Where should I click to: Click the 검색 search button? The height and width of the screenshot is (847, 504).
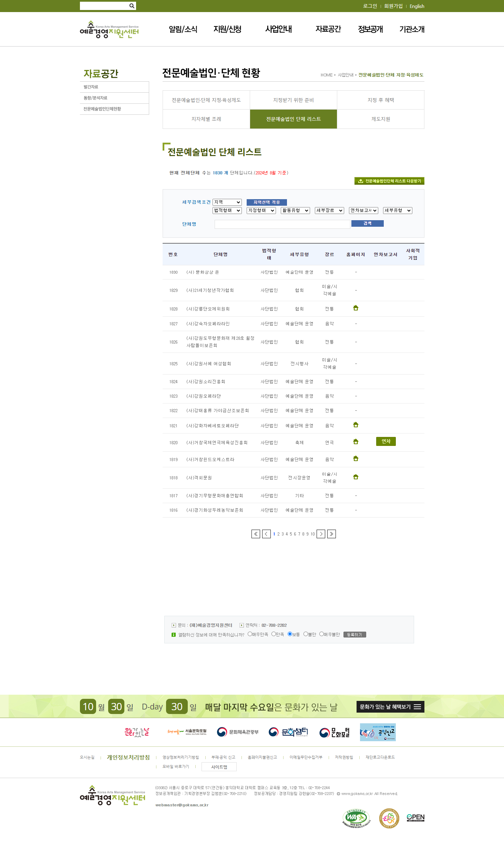coord(367,224)
